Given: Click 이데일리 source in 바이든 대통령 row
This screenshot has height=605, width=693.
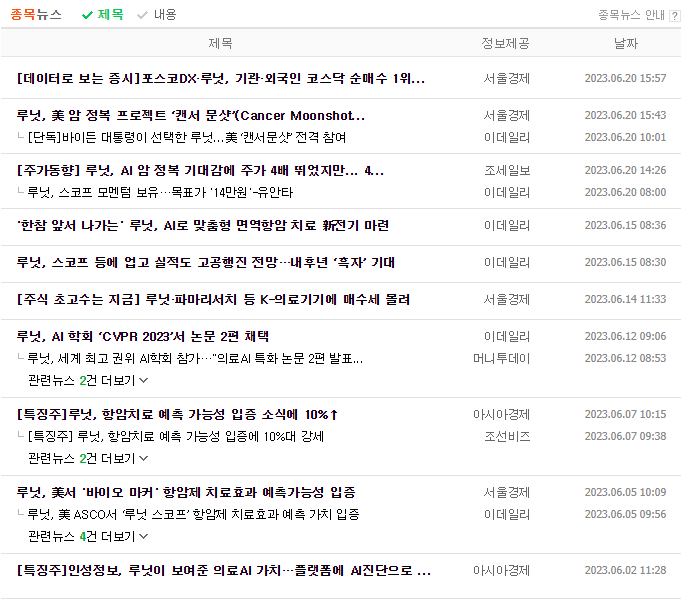Looking at the screenshot, I should pyautogui.click(x=507, y=137).
